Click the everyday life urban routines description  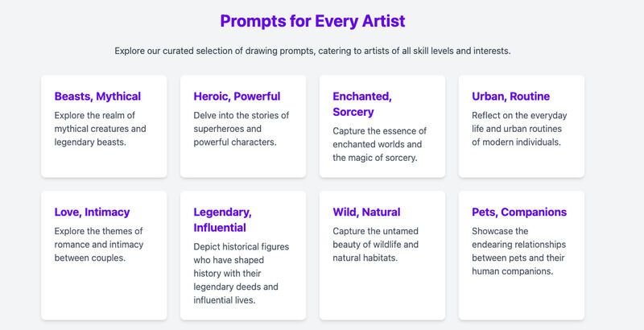(519, 129)
